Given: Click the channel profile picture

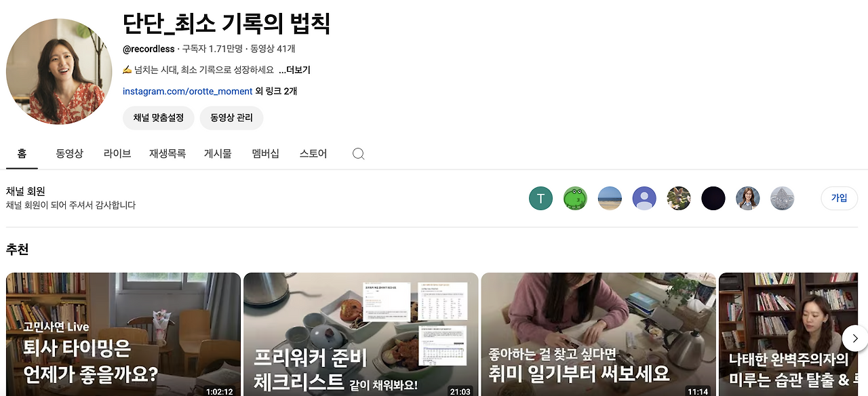Looking at the screenshot, I should tap(59, 71).
